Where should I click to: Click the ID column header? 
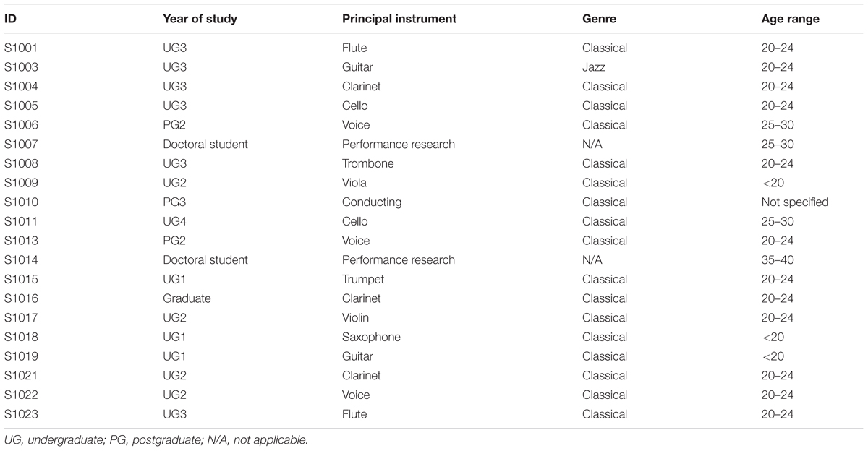pyautogui.click(x=10, y=20)
